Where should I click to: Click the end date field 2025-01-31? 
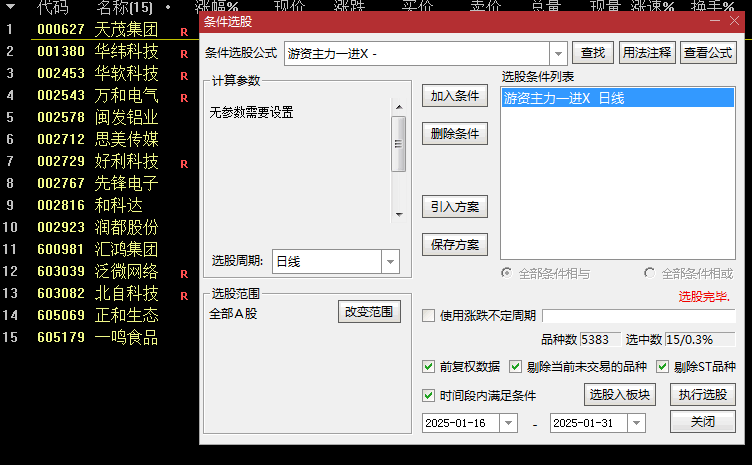point(589,423)
